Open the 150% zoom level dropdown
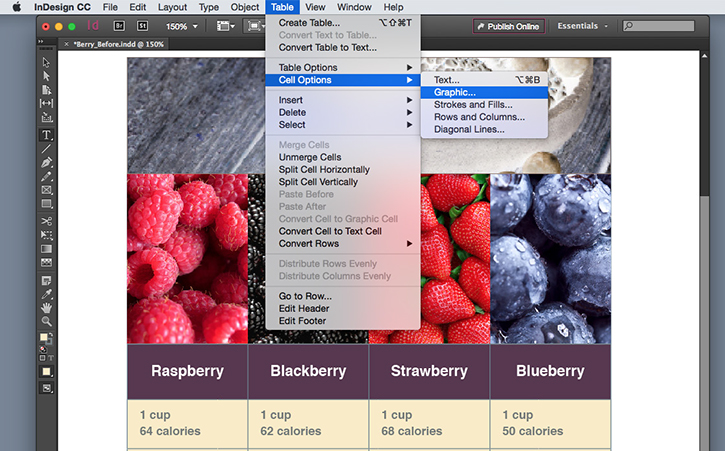 pyautogui.click(x=182, y=26)
